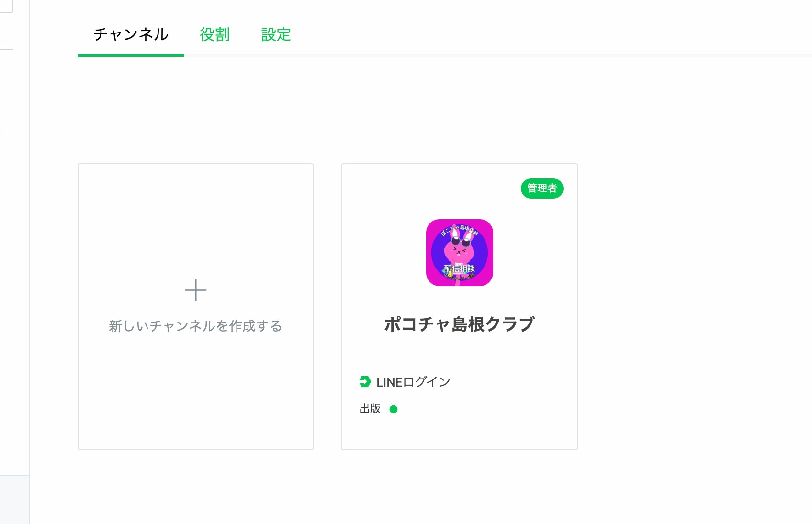Click the 管理者 admin badge
This screenshot has height=524, width=812.
click(542, 189)
